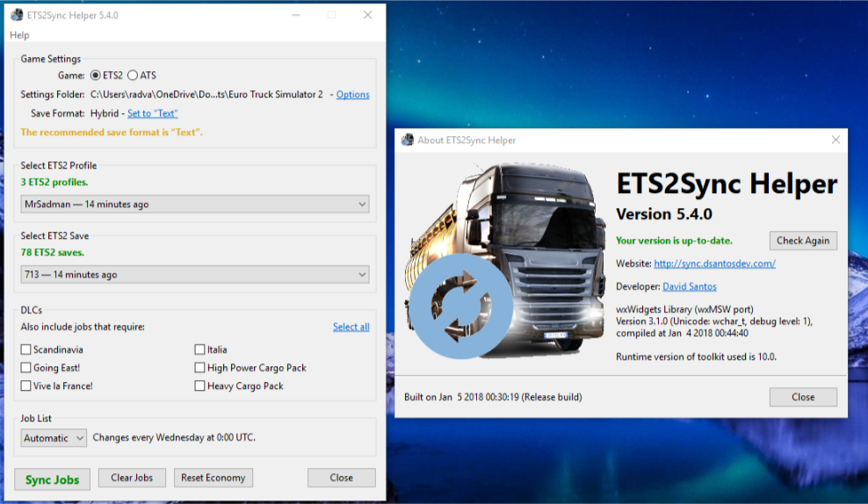Click Close button in main helper window
The height and width of the screenshot is (504, 868).
[342, 478]
